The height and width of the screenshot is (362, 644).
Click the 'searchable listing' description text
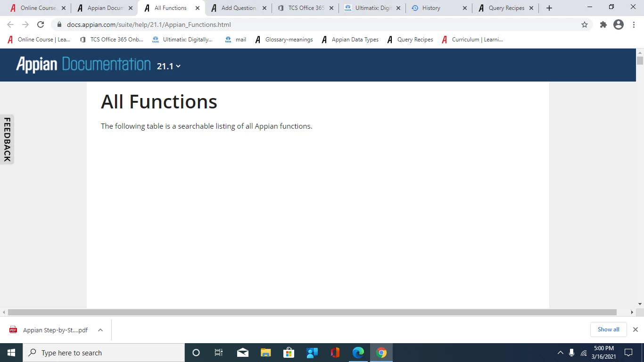pos(206,126)
